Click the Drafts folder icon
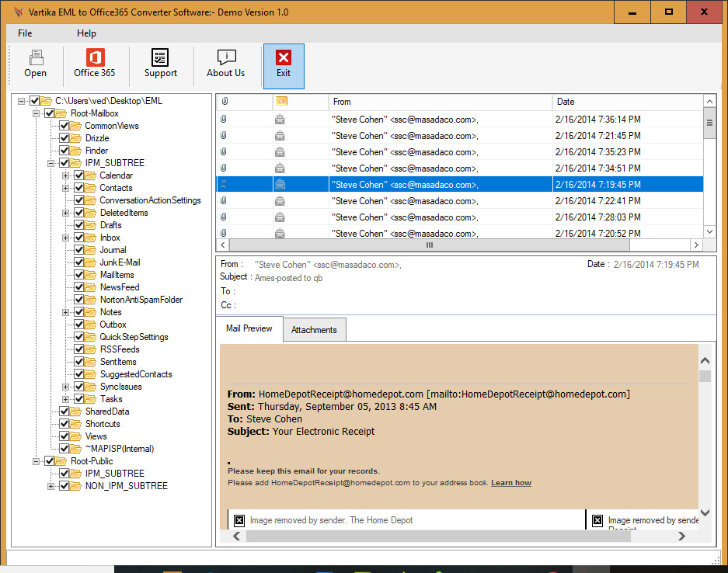 [x=91, y=225]
